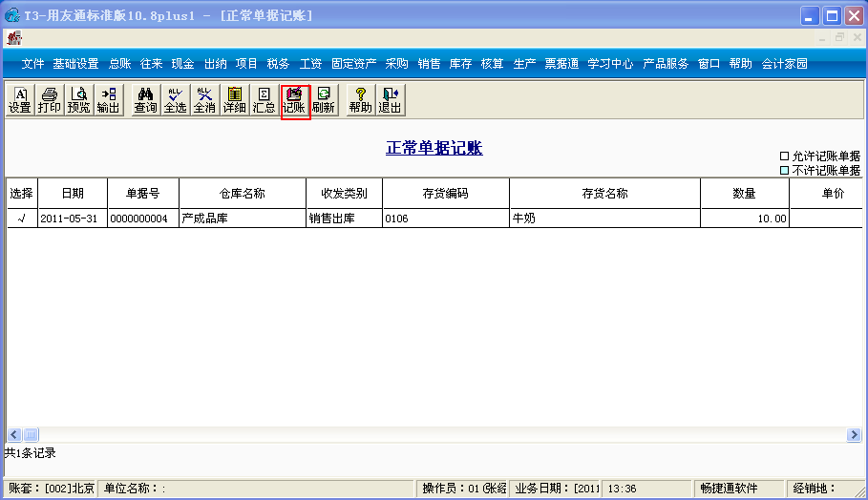
Task: Click the app icon in title bar
Action: point(12,15)
